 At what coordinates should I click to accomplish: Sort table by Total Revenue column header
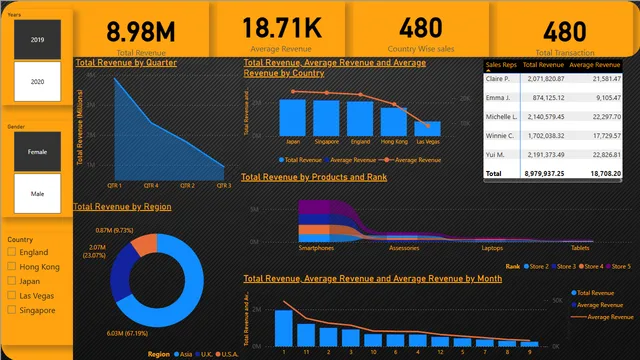pyautogui.click(x=543, y=64)
